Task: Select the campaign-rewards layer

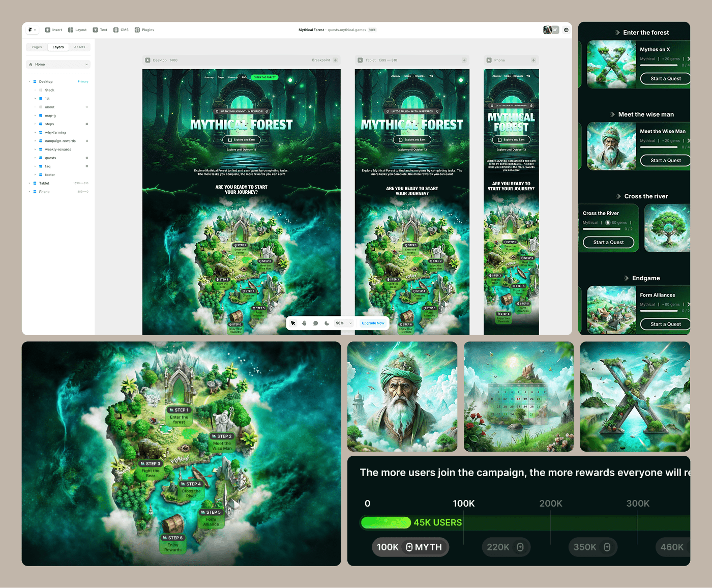Action: tap(60, 141)
